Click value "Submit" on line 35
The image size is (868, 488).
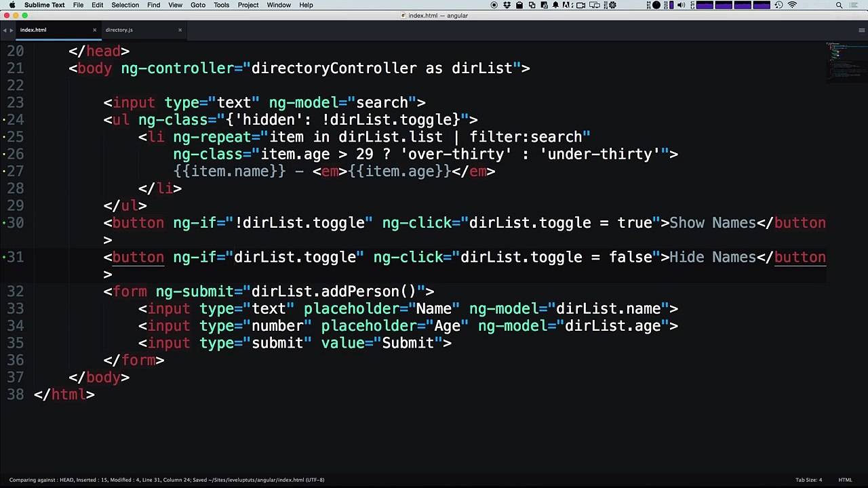point(408,343)
